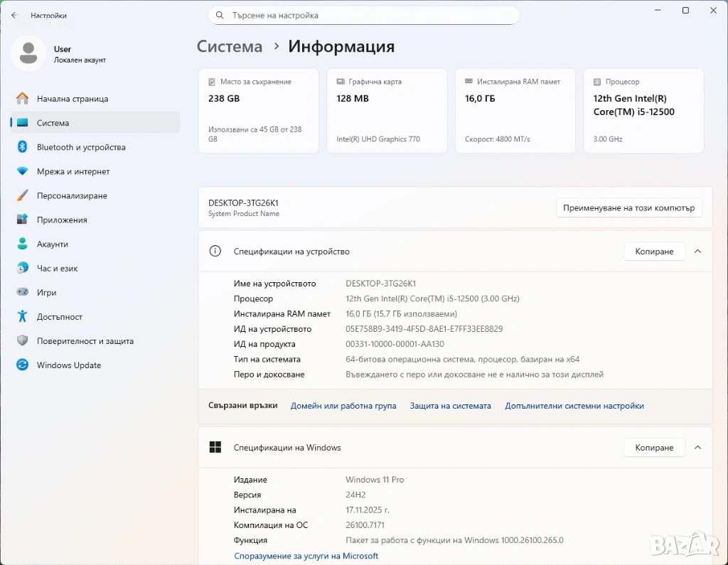Viewport: 728px width, 565px height.
Task: Click the Поверителност и защита shield icon
Action: tap(23, 340)
